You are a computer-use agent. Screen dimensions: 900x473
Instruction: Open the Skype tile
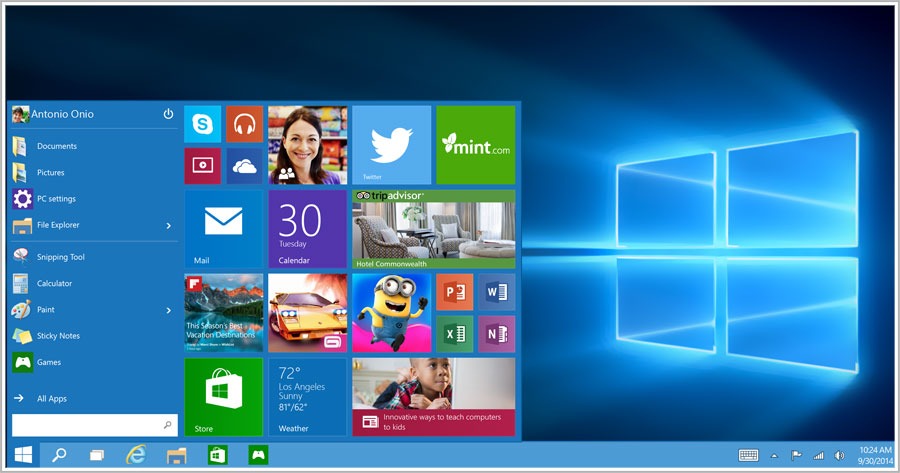point(203,125)
